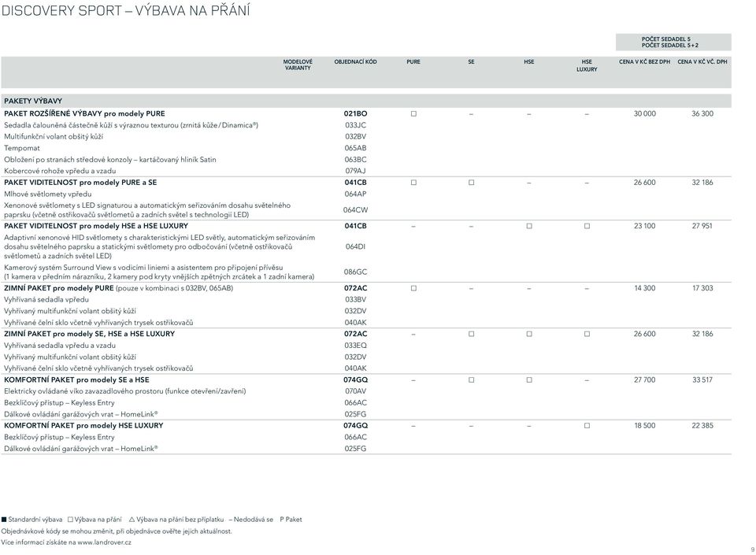
Task: Click price 27 700
Action: pyautogui.click(x=645, y=379)
